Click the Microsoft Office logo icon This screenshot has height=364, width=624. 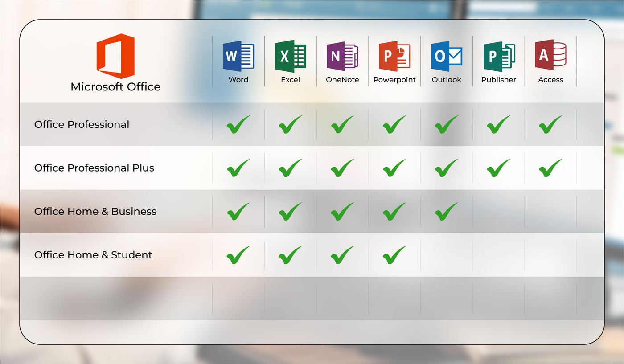pyautogui.click(x=115, y=56)
